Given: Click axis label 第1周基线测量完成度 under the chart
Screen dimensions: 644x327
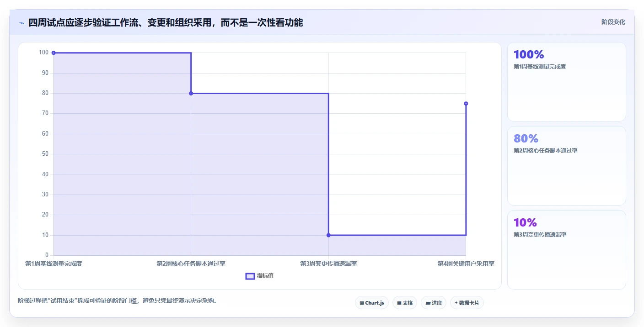Looking at the screenshot, I should (54, 264).
